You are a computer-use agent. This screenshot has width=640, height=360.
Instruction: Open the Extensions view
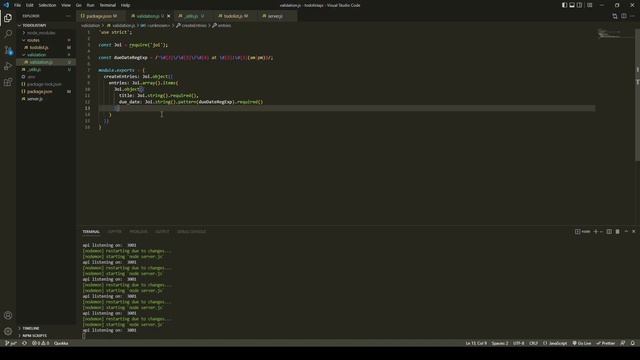[x=8, y=82]
